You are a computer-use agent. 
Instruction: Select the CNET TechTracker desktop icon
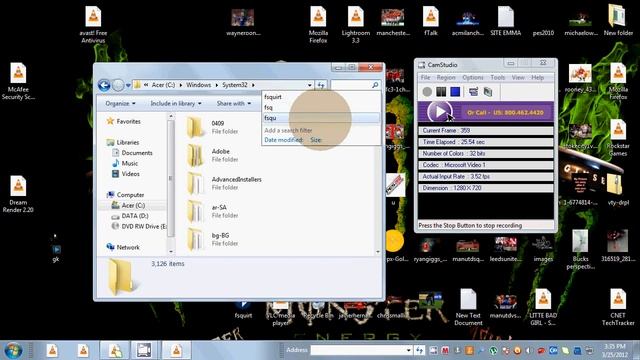click(x=618, y=307)
